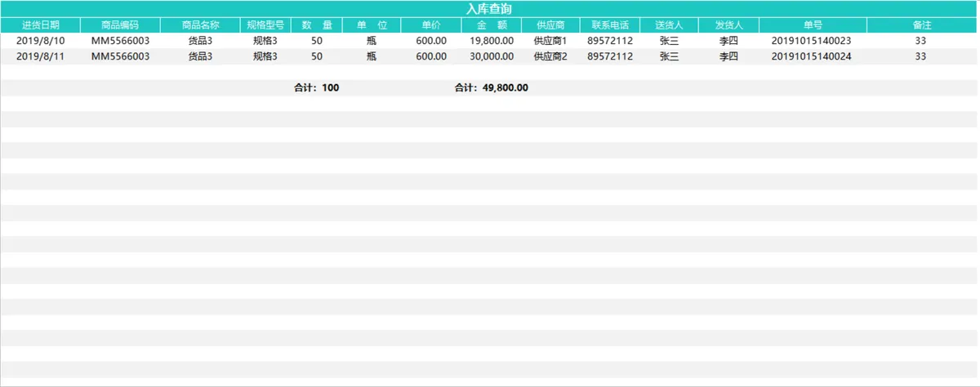The width and height of the screenshot is (980, 387).
Task: Select the 单位 column header
Action: pos(372,25)
